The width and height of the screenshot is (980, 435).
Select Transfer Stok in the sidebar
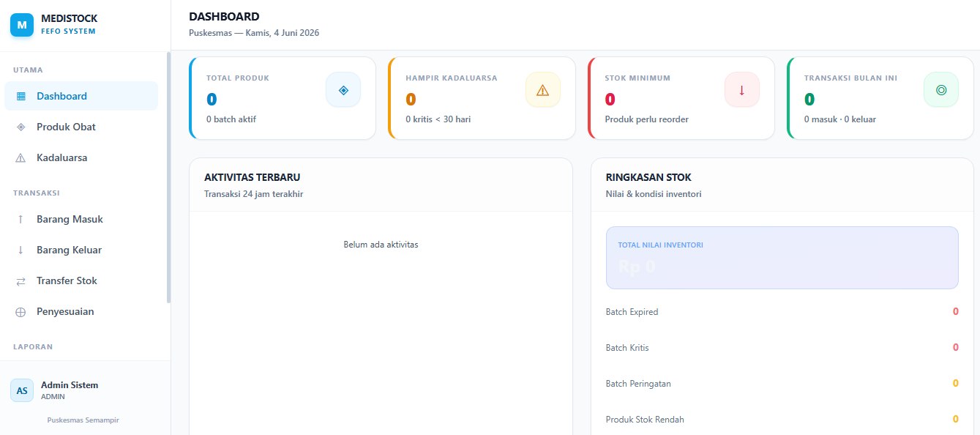[81, 280]
